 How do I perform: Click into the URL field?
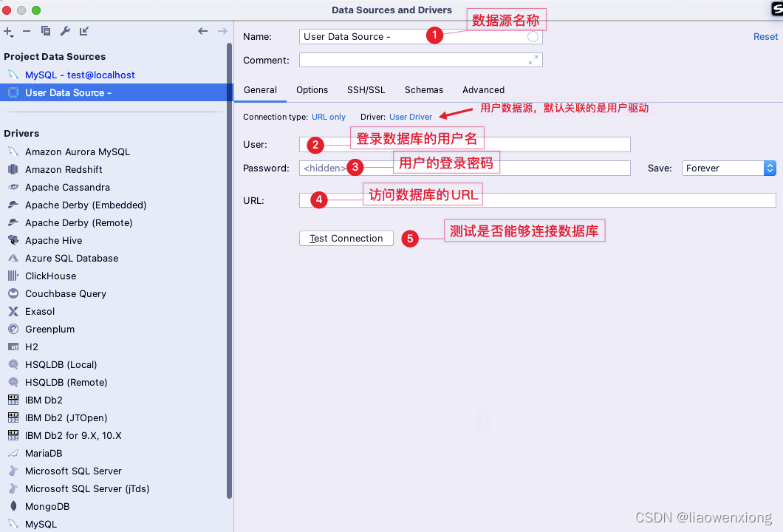tap(537, 200)
